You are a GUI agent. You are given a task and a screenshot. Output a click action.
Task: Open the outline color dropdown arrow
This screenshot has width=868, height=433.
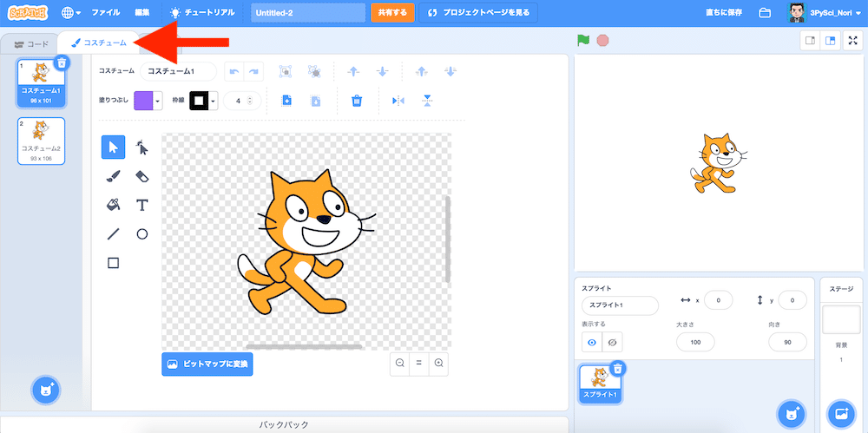[x=214, y=102]
